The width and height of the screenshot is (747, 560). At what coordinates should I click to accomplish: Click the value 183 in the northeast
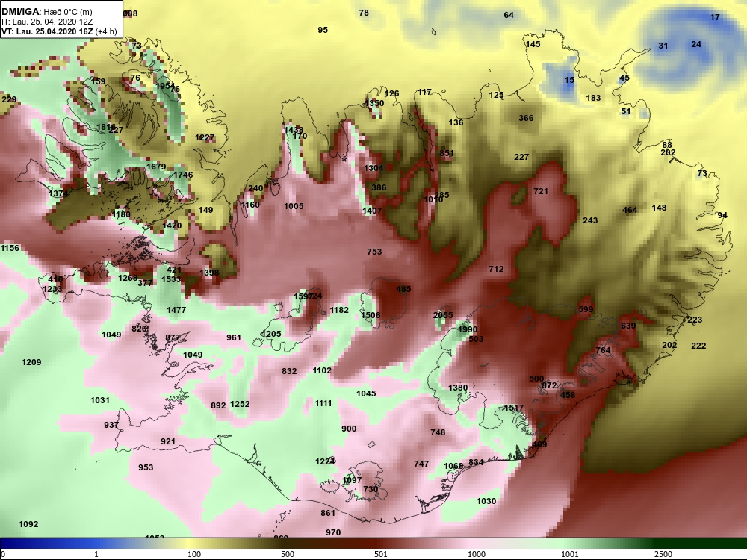[x=593, y=98]
